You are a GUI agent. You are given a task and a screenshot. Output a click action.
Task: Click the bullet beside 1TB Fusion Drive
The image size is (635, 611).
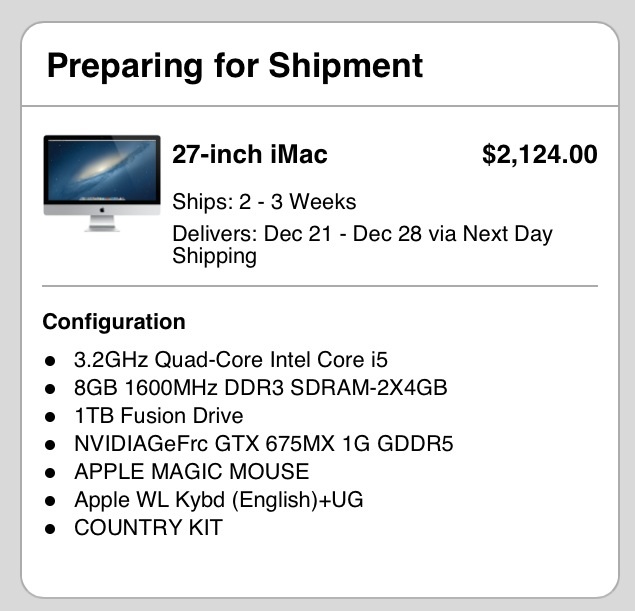point(50,417)
